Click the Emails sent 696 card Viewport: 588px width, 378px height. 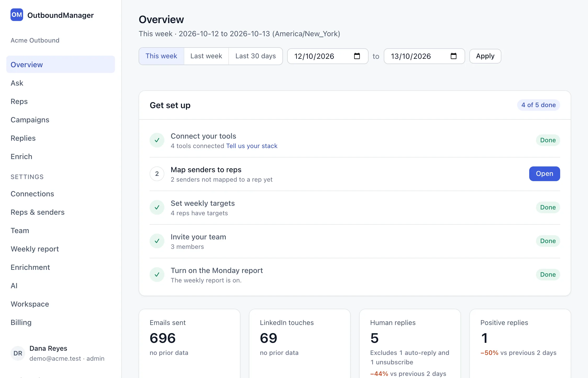coord(190,343)
